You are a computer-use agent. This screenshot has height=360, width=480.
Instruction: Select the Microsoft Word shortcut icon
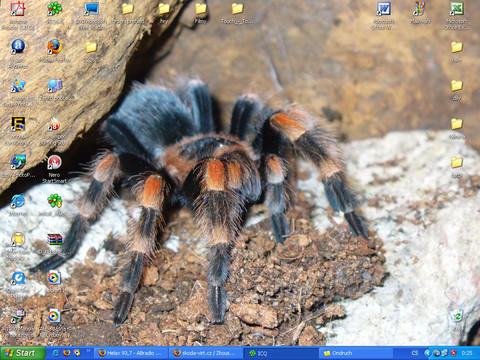(383, 15)
